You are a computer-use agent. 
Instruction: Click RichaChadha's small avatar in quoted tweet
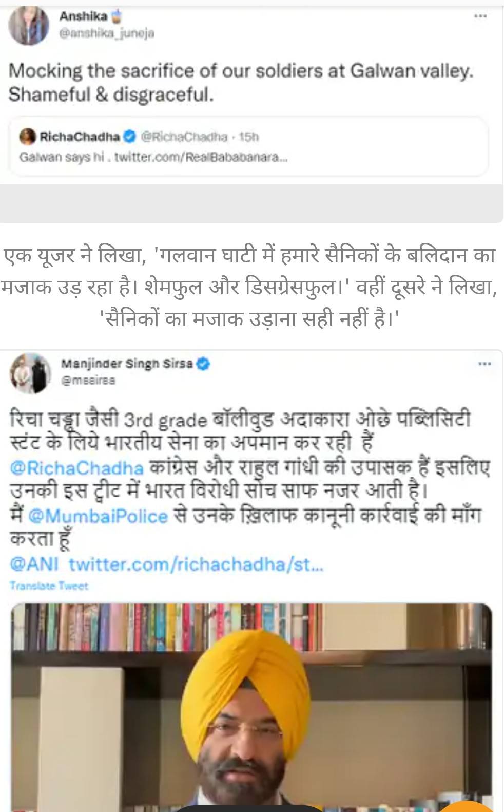27,137
